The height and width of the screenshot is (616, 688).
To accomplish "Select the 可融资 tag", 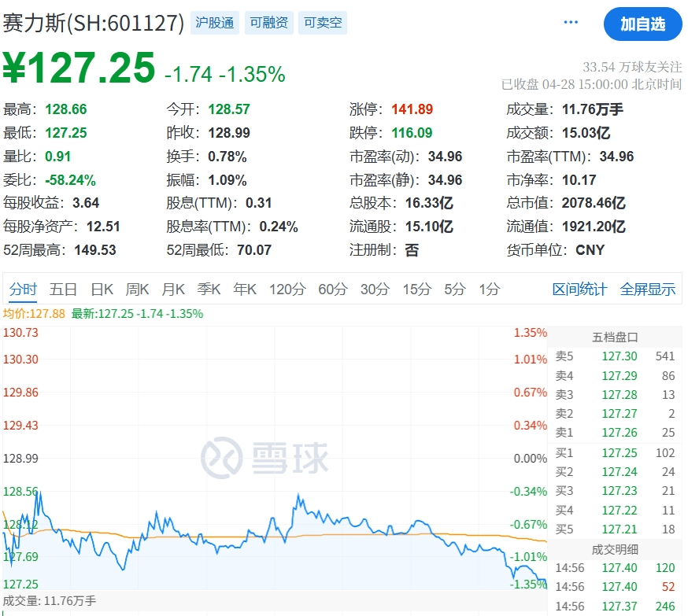I will [x=269, y=22].
